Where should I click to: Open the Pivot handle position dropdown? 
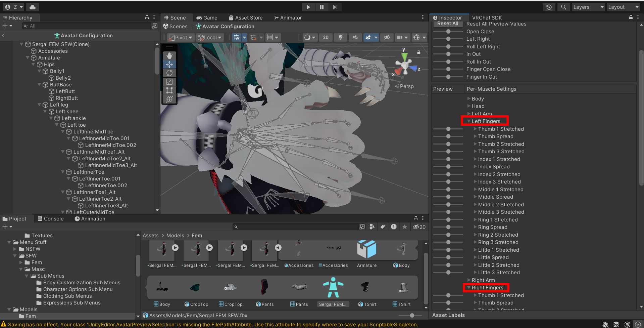click(x=181, y=37)
